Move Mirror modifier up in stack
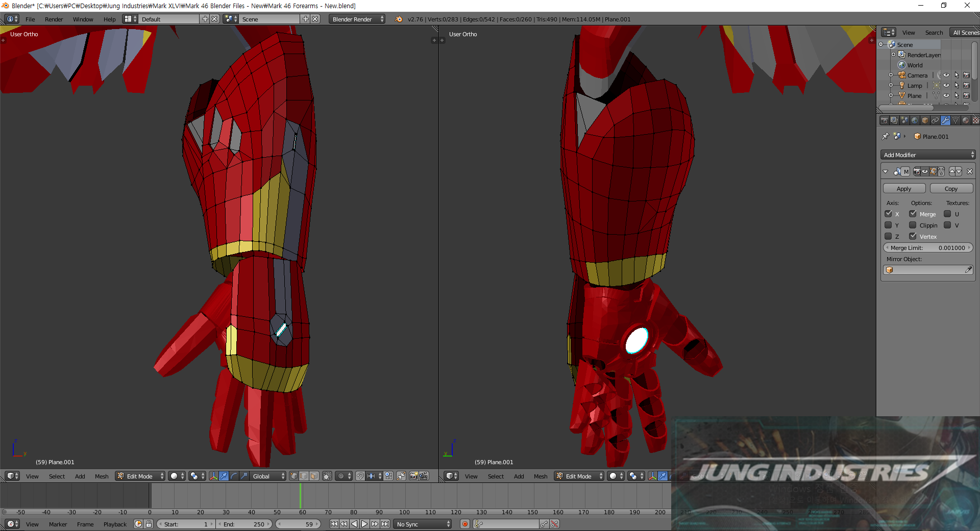This screenshot has width=980, height=531. tap(952, 171)
